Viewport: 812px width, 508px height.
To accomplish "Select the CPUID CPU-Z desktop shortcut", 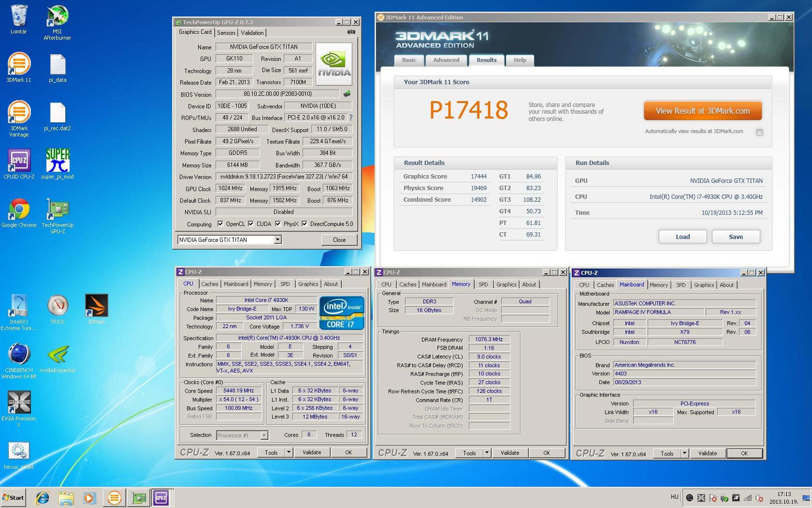I will (x=19, y=164).
